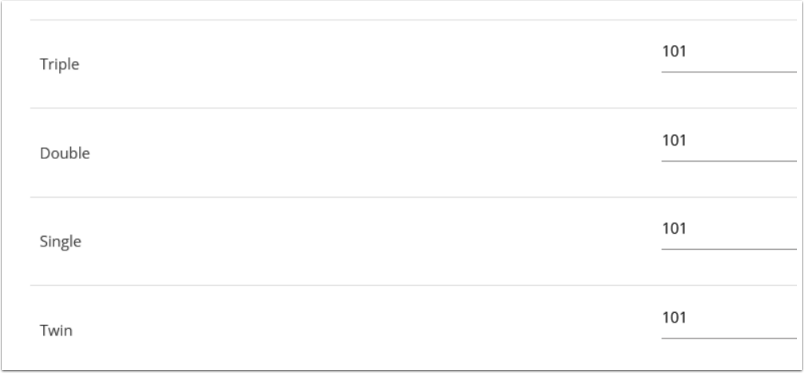Image resolution: width=804 pixels, height=373 pixels.
Task: Click the divider line above the Triple row
Action: 413,20
